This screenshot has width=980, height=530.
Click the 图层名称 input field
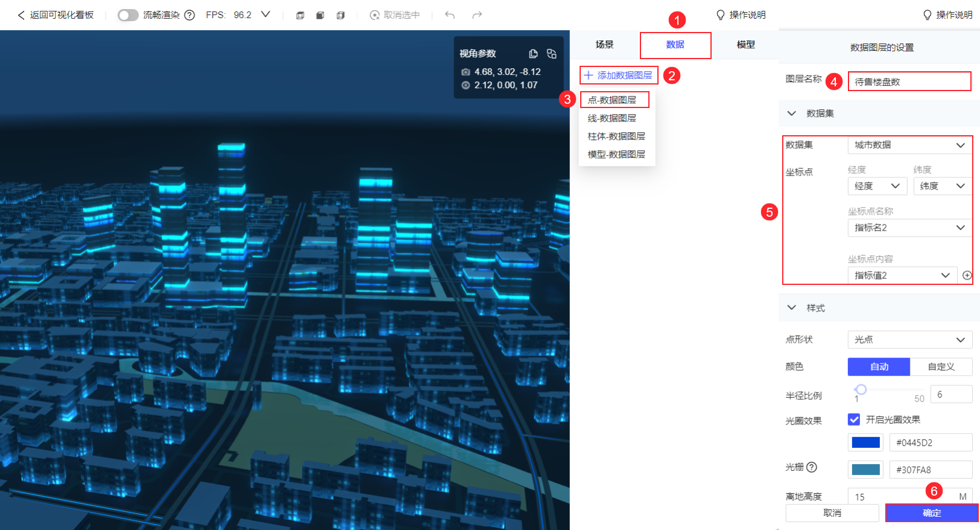coord(909,81)
